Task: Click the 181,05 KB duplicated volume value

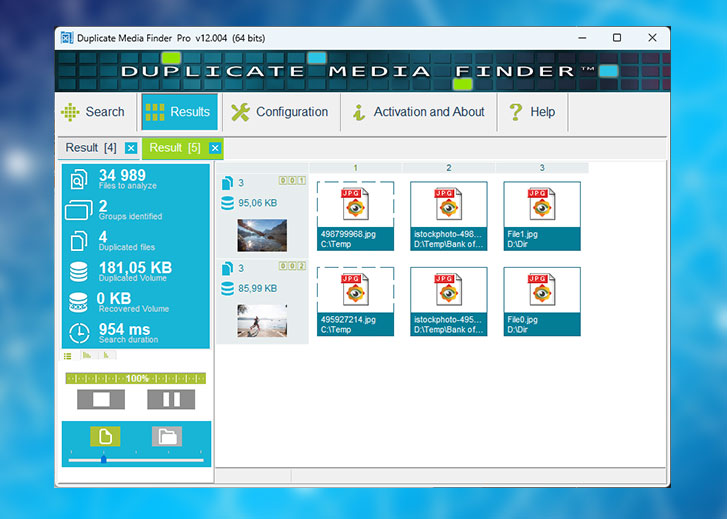Action: 135,268
